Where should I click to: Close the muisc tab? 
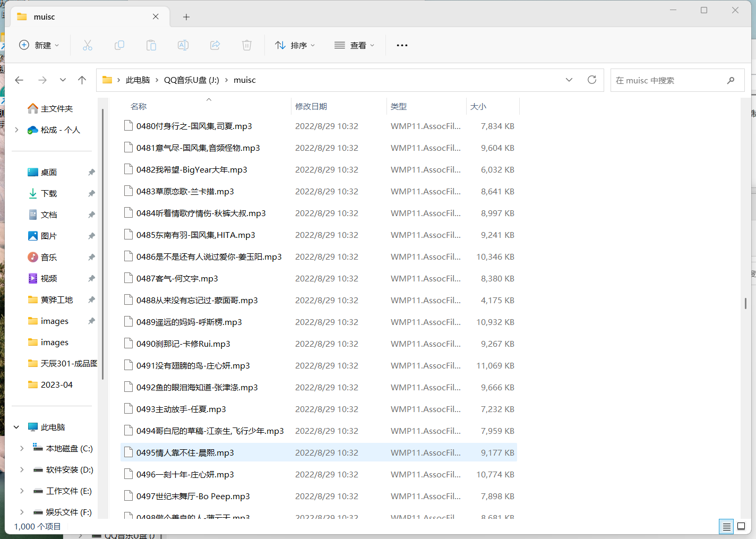(x=156, y=16)
